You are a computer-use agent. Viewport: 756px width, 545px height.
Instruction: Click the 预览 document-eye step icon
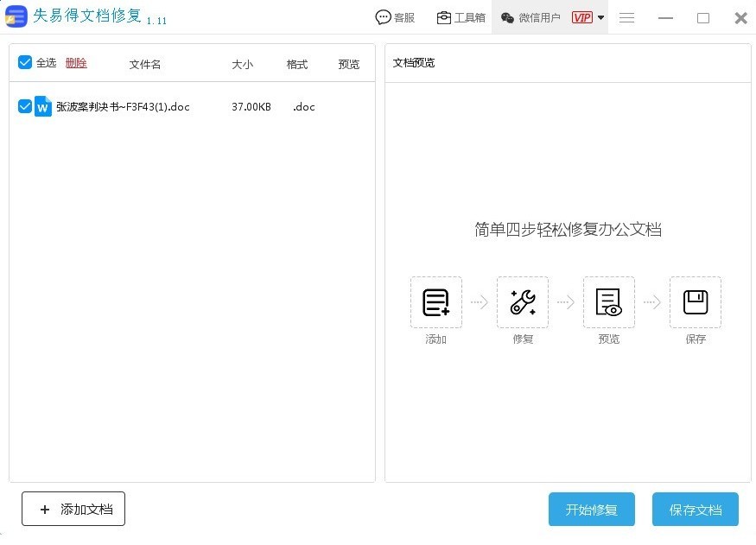(x=609, y=302)
